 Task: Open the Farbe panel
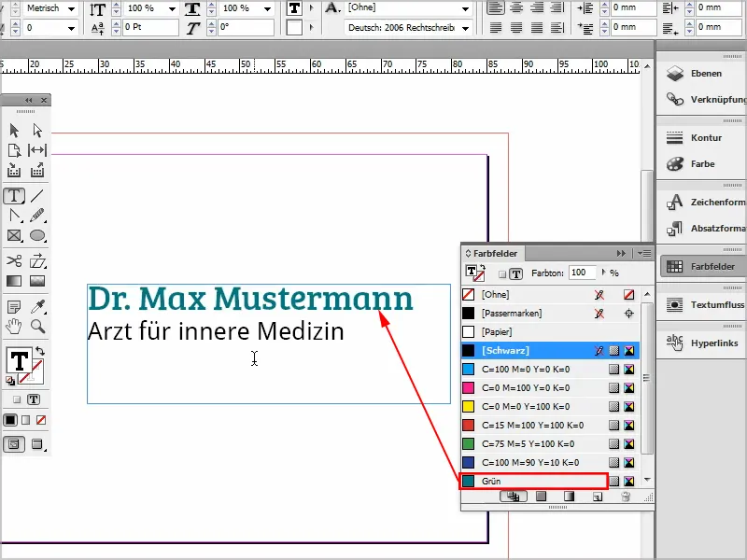point(701,164)
